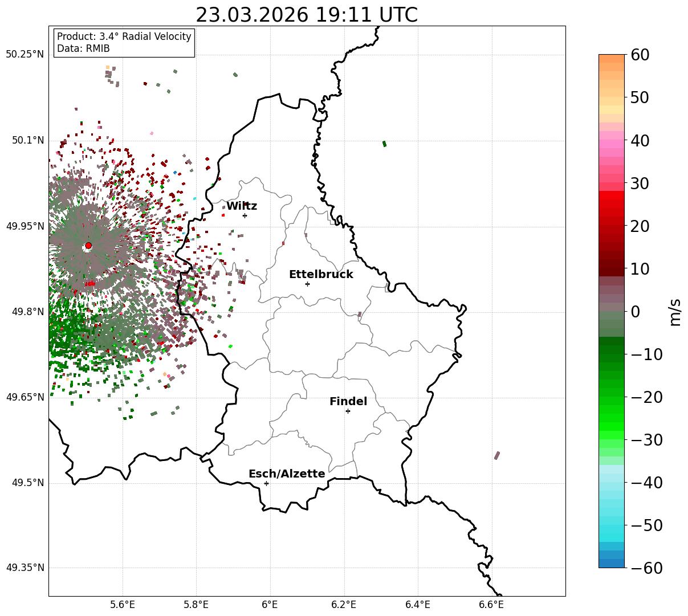Pick the orange top colorbar segment

(x=612, y=59)
